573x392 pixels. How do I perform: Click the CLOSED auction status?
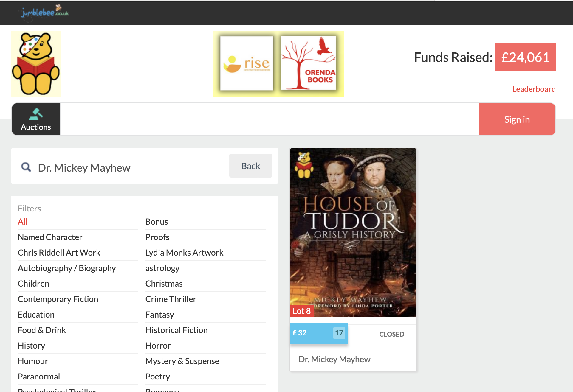click(392, 334)
